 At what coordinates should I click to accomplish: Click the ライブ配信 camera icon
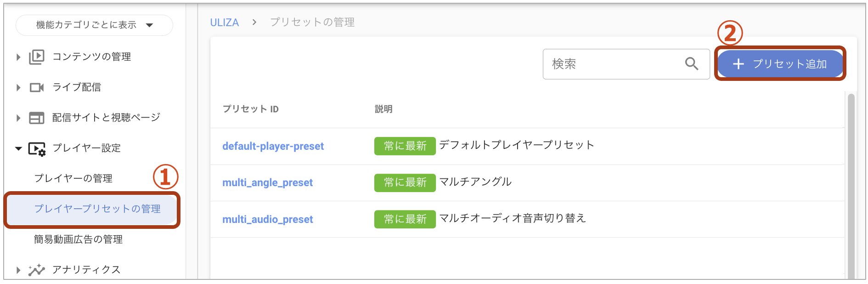pos(37,87)
